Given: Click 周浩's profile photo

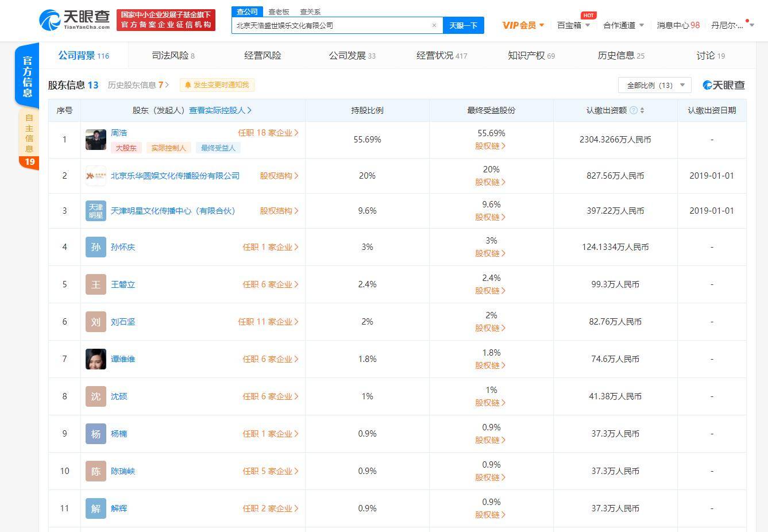Looking at the screenshot, I should 96,140.
